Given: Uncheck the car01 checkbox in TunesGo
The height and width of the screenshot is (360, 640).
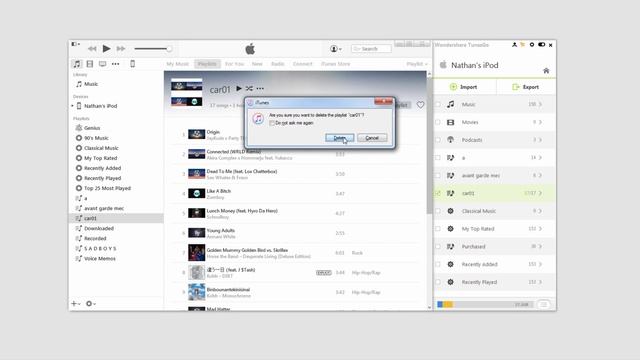Looking at the screenshot, I should tap(438, 193).
